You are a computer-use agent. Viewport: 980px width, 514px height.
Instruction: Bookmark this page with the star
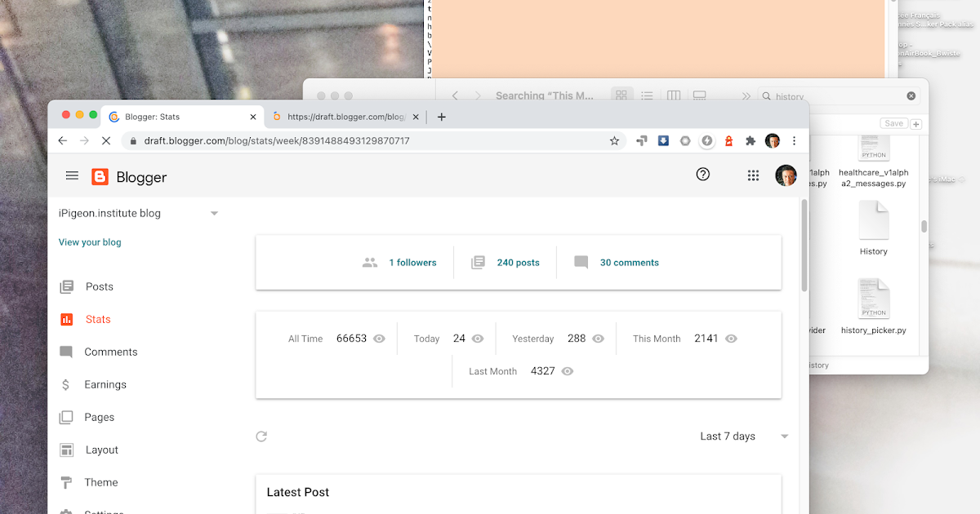tap(614, 141)
